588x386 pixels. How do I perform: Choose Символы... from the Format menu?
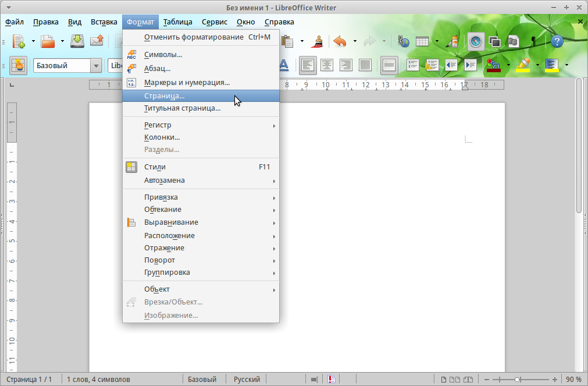(201, 55)
